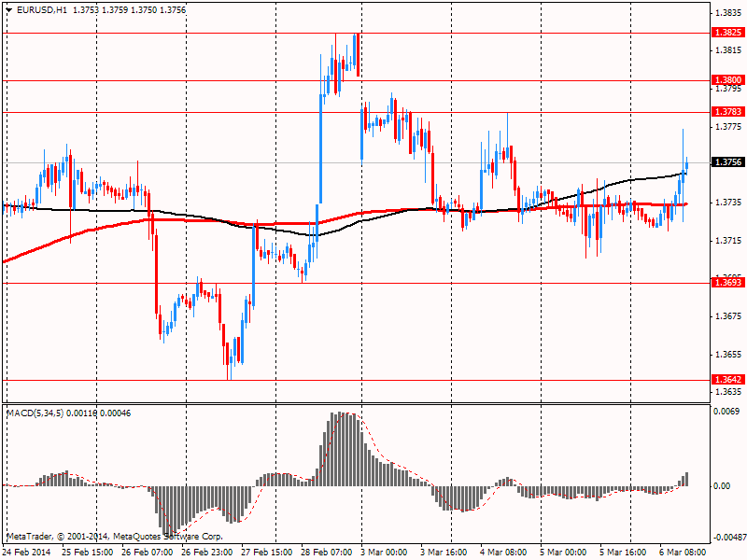
Task: Click the -0.00487 MACD scale value
Action: (729, 538)
